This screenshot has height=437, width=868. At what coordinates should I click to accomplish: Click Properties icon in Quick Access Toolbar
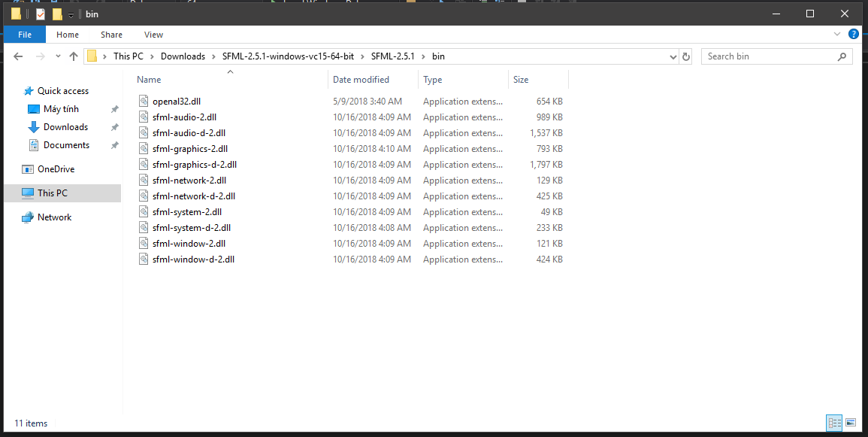click(41, 14)
